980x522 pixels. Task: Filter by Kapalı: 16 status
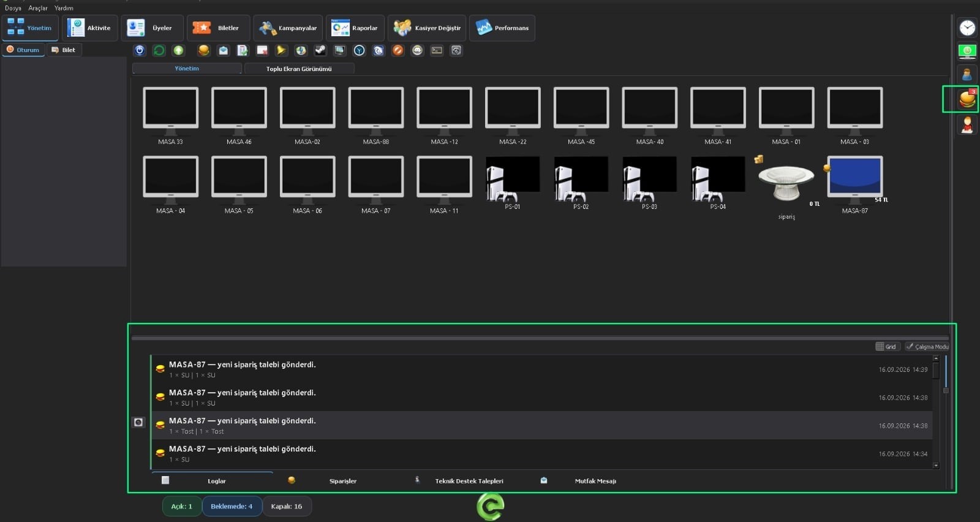click(287, 507)
